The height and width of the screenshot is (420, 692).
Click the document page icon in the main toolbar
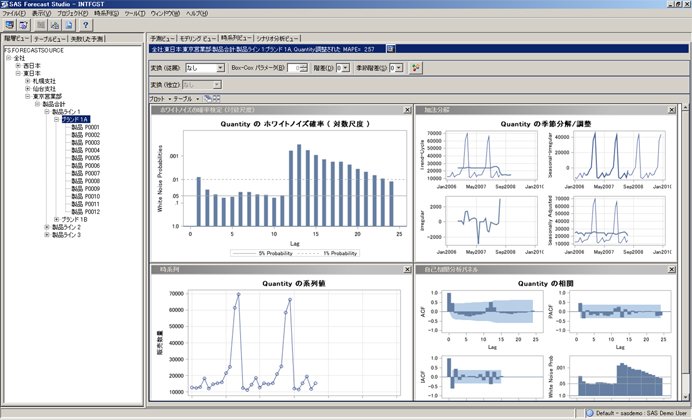point(69,25)
